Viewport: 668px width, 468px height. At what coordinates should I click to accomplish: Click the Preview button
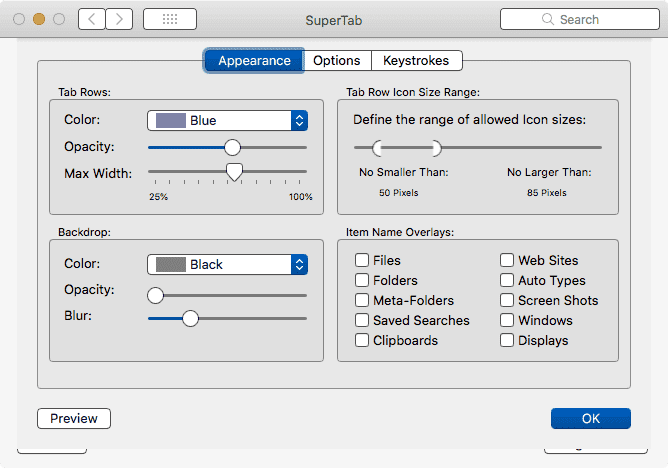(x=74, y=419)
